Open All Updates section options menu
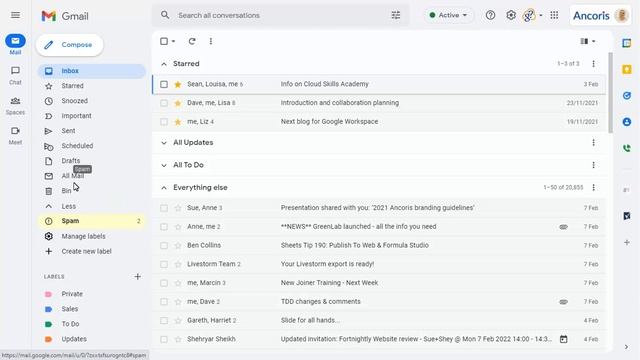The image size is (640, 360). [593, 142]
